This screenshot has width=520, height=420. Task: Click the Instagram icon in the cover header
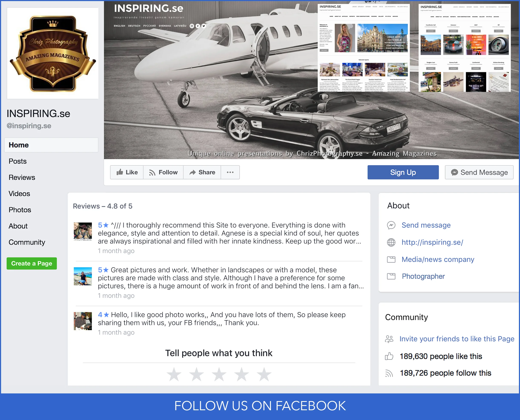click(192, 26)
